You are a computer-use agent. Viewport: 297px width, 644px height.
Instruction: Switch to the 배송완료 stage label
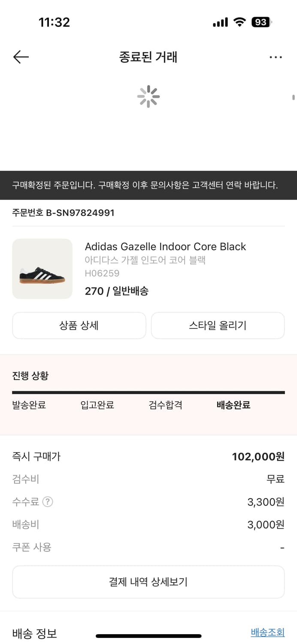233,405
